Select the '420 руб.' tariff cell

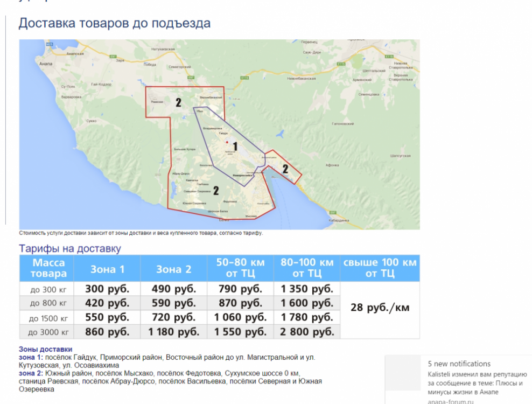pyautogui.click(x=107, y=303)
